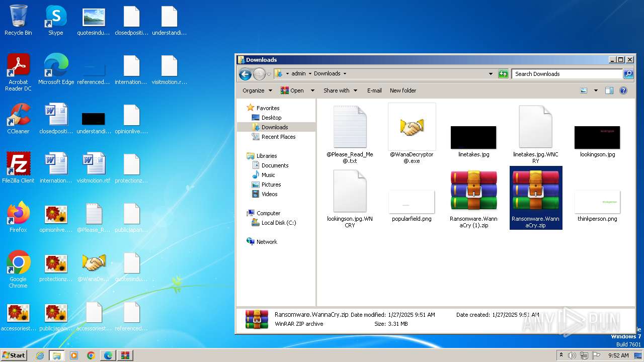Open the Microsoft Edge desktop shortcut
Viewport: 644px width, 362px height.
(x=56, y=69)
